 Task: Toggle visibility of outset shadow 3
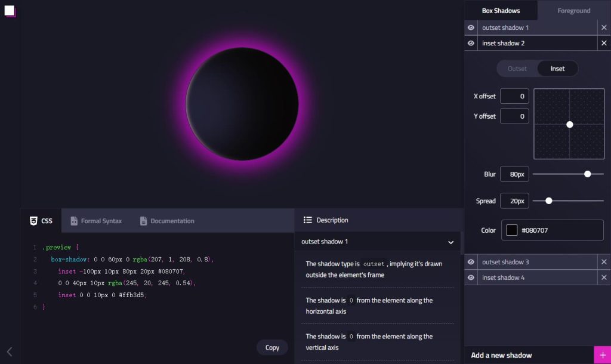click(x=471, y=262)
